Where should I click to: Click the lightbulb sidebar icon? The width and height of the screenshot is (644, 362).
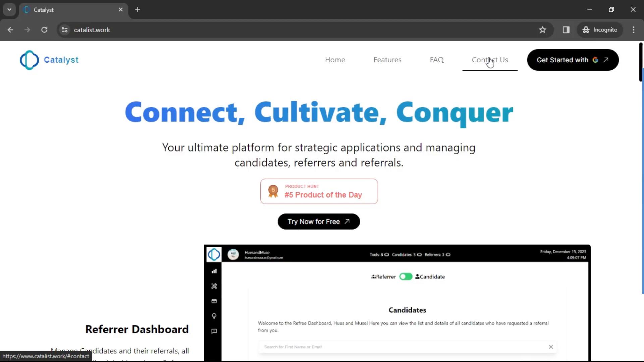pos(214,316)
